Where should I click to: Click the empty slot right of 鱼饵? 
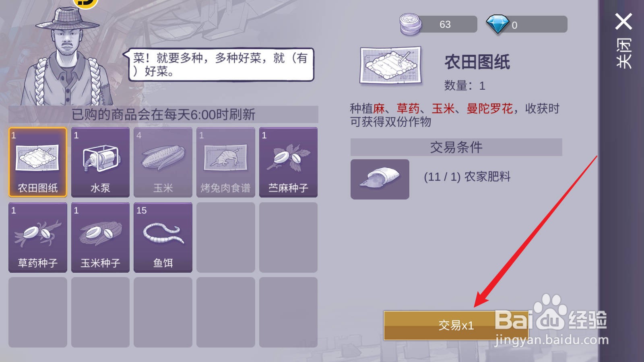(225, 237)
